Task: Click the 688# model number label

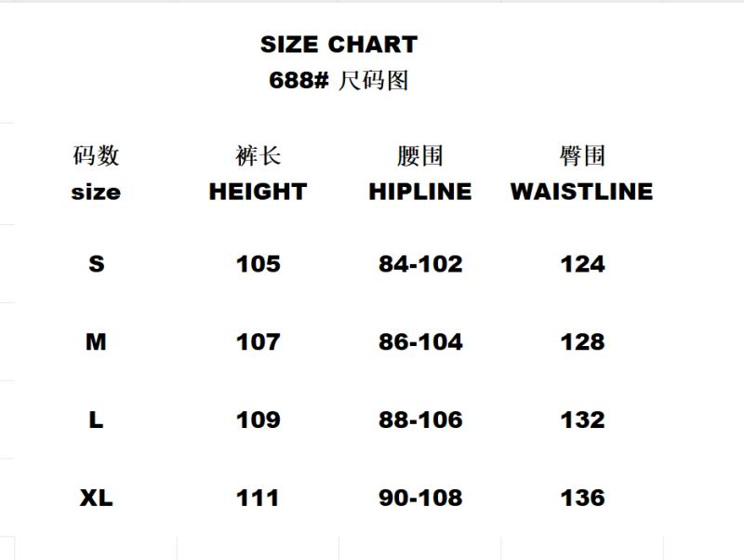Action: pyautogui.click(x=299, y=81)
